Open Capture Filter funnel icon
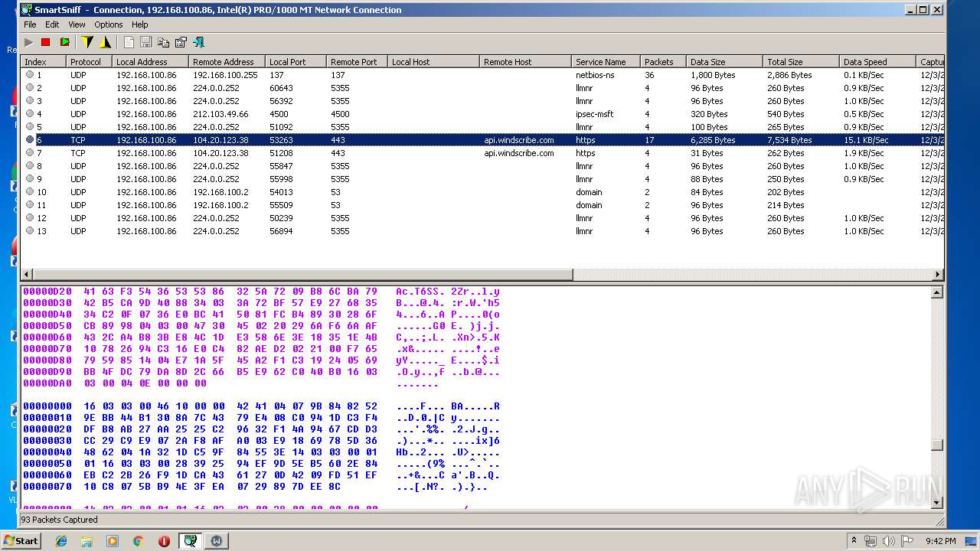This screenshot has width=980, height=551. pos(87,42)
